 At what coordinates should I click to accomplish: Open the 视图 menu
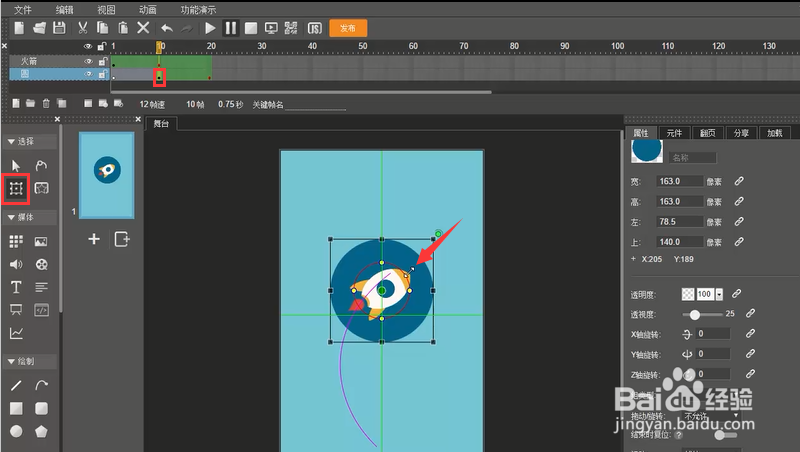[x=106, y=10]
